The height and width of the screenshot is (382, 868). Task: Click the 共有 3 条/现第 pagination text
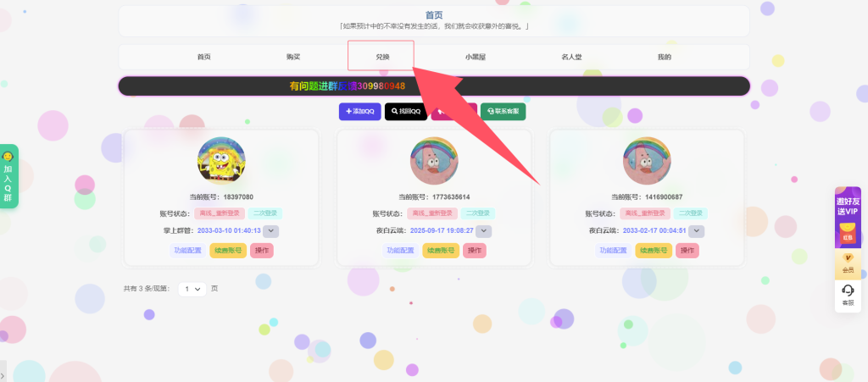(147, 289)
